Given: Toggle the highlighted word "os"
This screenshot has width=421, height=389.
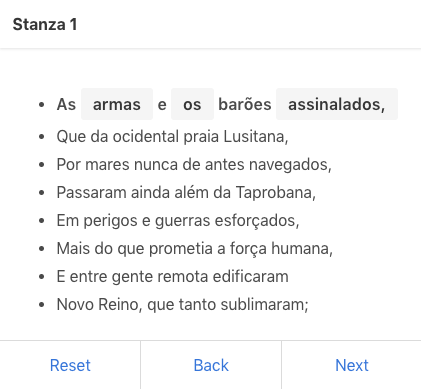Looking at the screenshot, I should coord(192,104).
